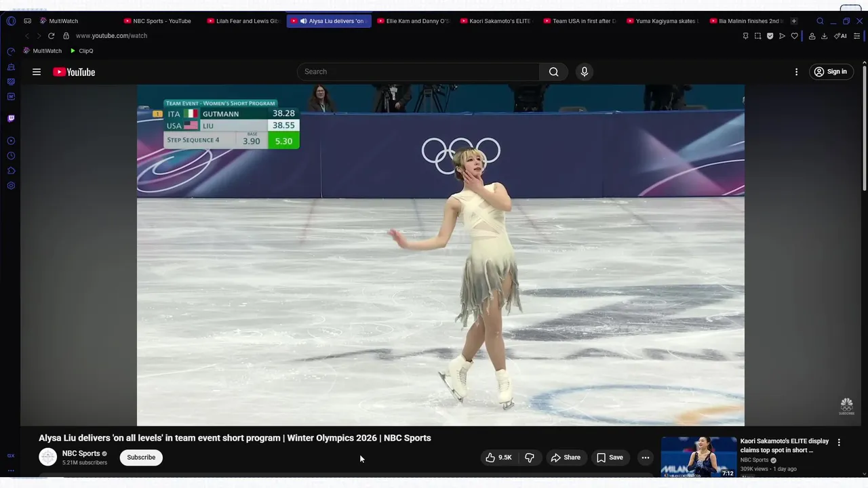Open Kaori Sakamoto's ELITE display recommended thumbnail
The image size is (868, 488).
(x=698, y=457)
